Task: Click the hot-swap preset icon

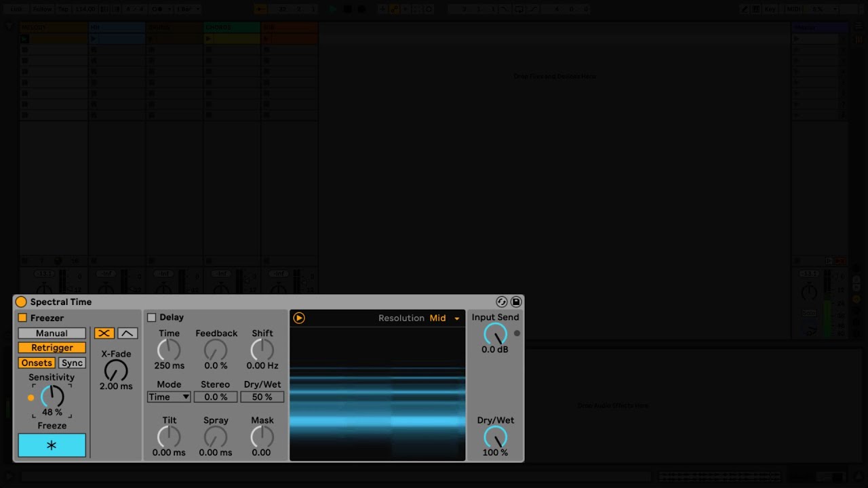Action: click(502, 302)
